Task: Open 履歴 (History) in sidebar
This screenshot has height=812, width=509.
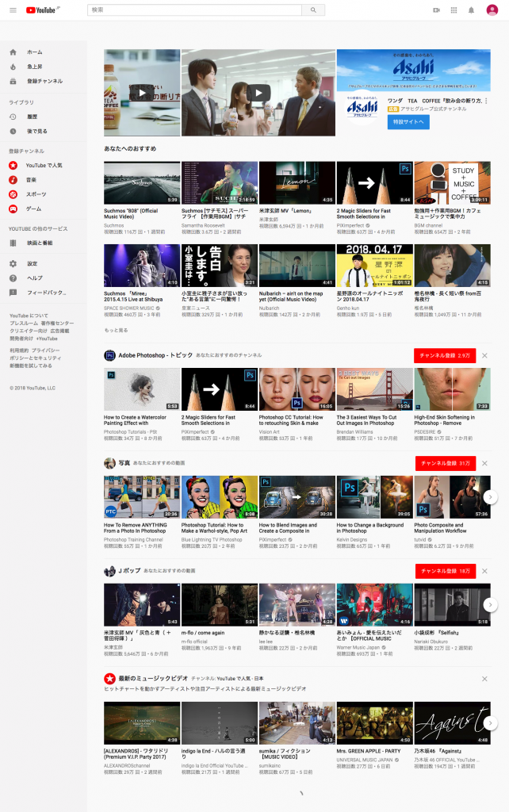Action: [32, 117]
